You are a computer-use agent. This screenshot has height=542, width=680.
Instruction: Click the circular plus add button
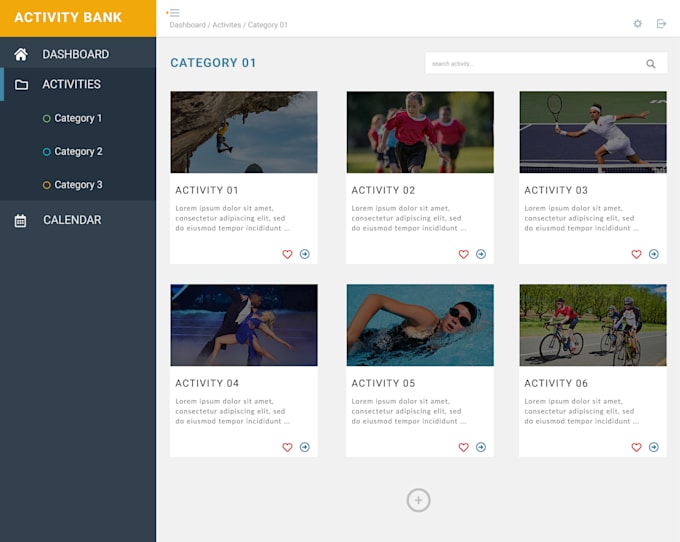click(418, 500)
